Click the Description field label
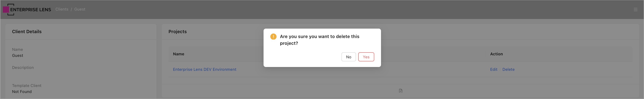This screenshot has height=99, width=644. pyautogui.click(x=23, y=68)
